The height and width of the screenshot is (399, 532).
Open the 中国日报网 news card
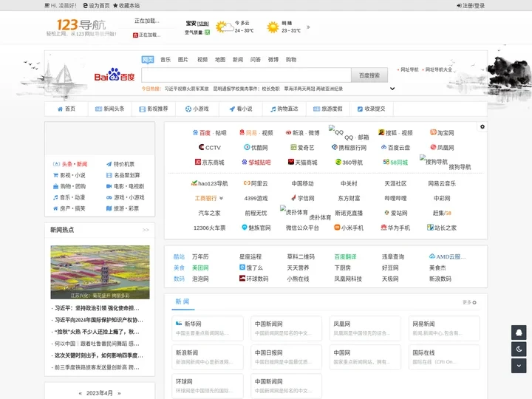(x=286, y=357)
